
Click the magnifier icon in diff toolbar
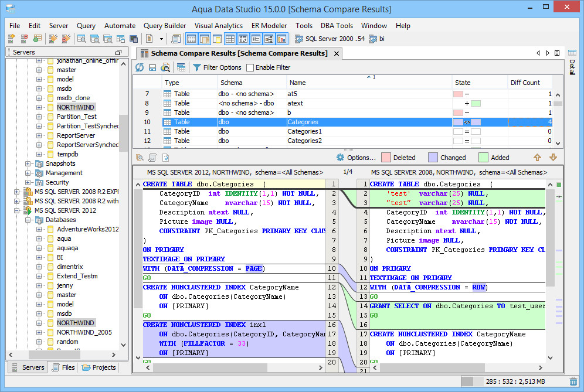pos(140,158)
